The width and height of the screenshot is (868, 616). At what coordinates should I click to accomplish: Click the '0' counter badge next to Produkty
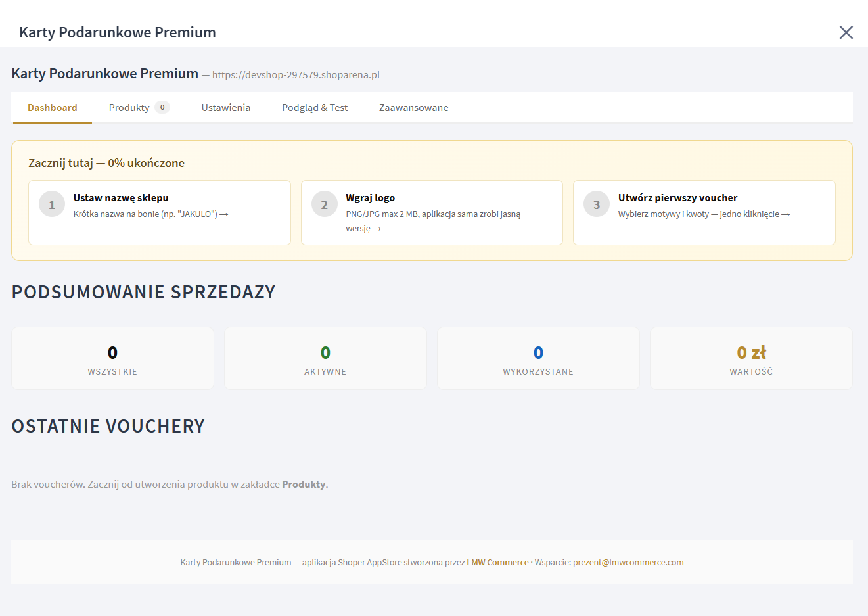pyautogui.click(x=163, y=107)
